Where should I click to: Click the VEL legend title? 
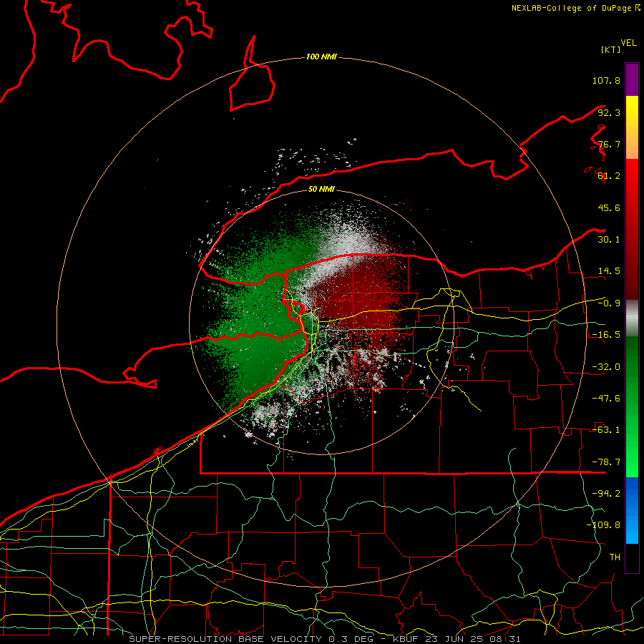tap(629, 42)
